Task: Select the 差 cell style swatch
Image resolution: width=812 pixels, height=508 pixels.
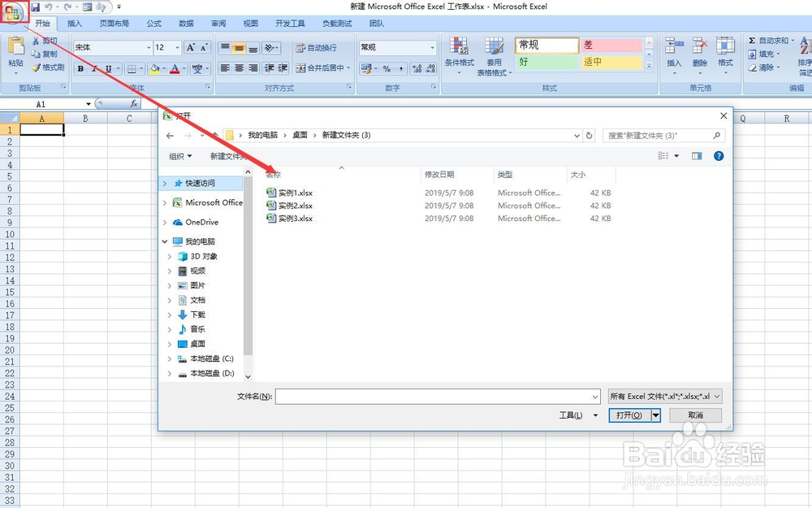Action: click(x=611, y=46)
